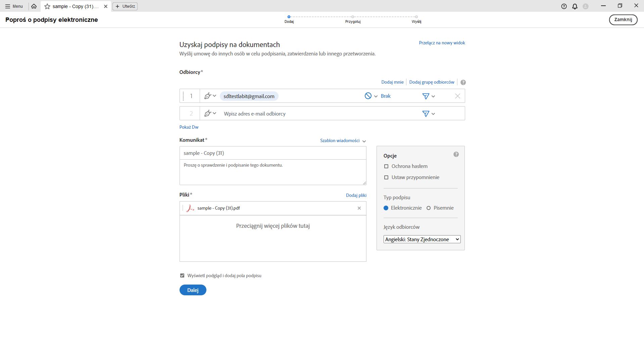
Task: Click the sdltestlabit@gmail.com recipient chip
Action: click(249, 96)
